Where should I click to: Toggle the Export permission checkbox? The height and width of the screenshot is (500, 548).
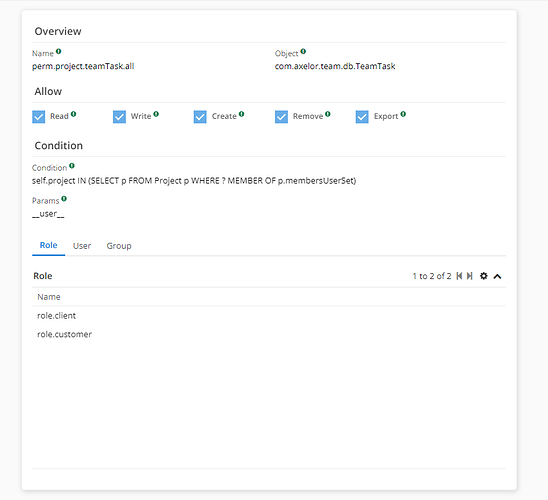[x=362, y=117]
